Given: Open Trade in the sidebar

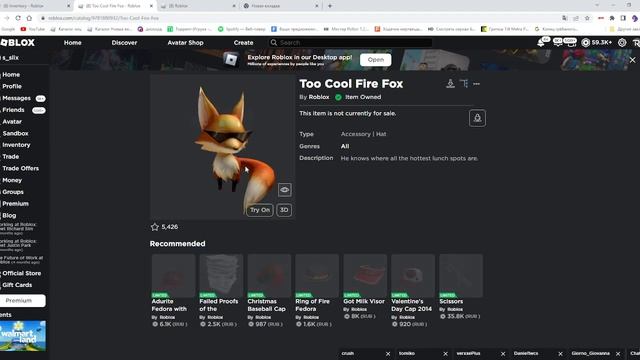Looking at the screenshot, I should click(11, 157).
